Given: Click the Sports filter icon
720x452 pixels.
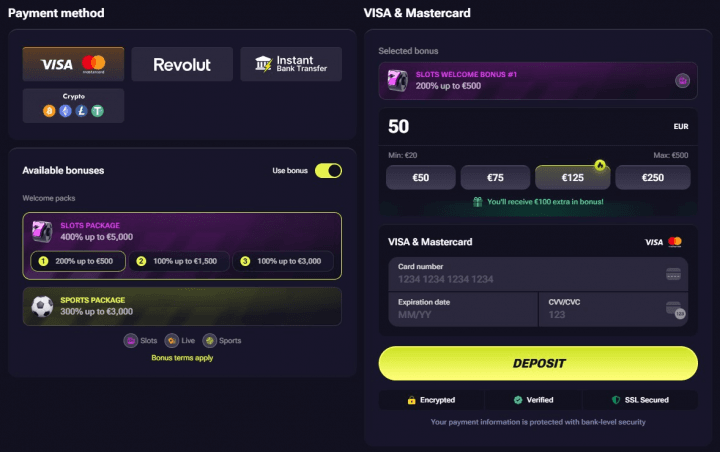Looking at the screenshot, I should tap(209, 341).
